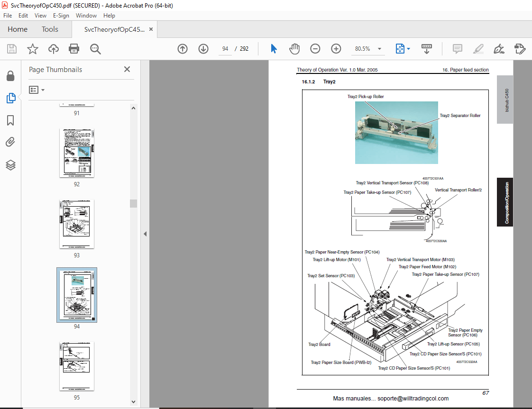Select the Highlight text tool
The image size is (532, 409).
[x=478, y=48]
